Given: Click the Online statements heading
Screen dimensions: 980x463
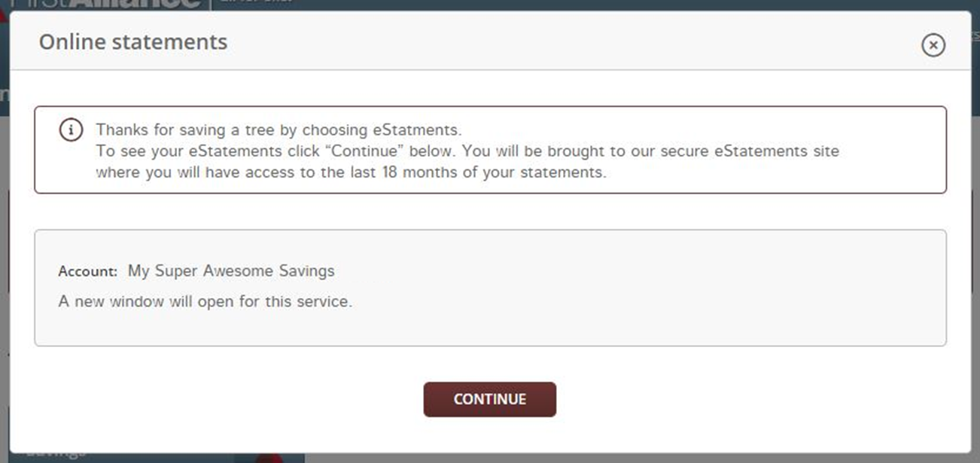Looking at the screenshot, I should 133,42.
